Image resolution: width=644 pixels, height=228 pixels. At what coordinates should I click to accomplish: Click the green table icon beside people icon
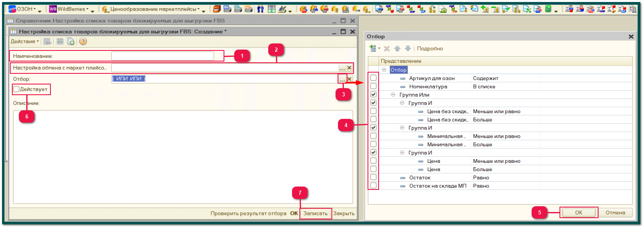pos(272,9)
